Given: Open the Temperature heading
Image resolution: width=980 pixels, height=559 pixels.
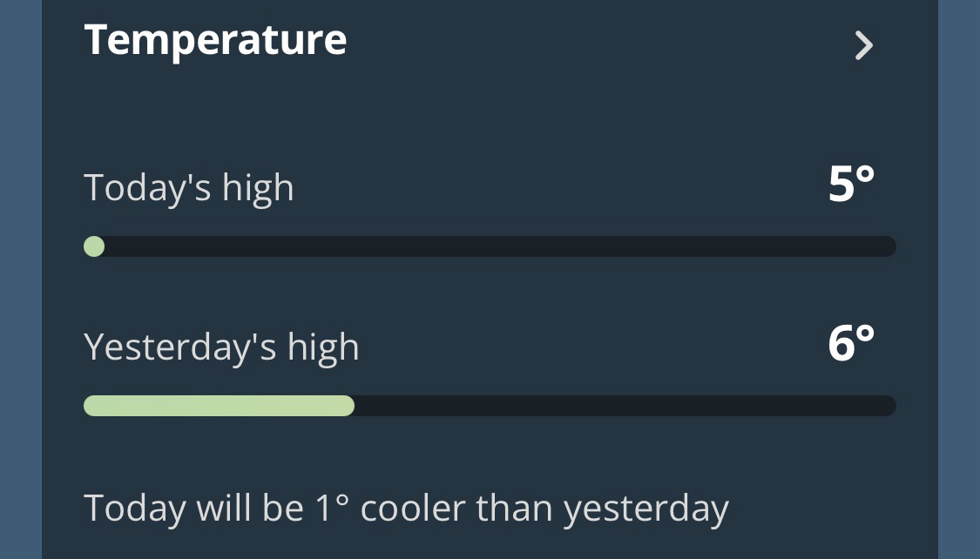Looking at the screenshot, I should [215, 40].
